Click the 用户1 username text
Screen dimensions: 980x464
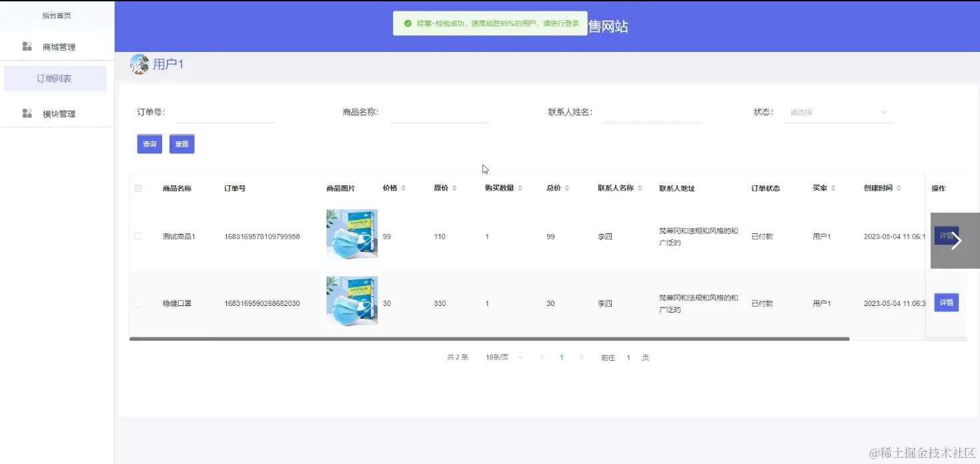click(168, 65)
